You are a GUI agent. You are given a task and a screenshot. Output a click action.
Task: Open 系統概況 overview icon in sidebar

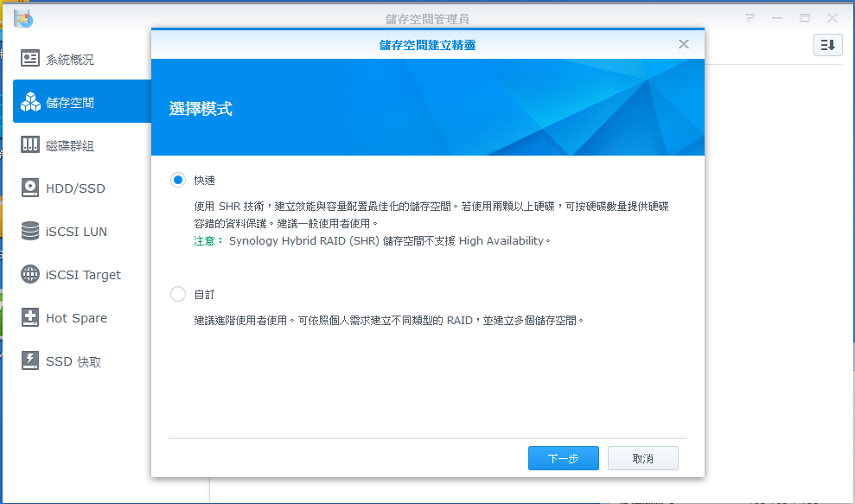coord(30,59)
